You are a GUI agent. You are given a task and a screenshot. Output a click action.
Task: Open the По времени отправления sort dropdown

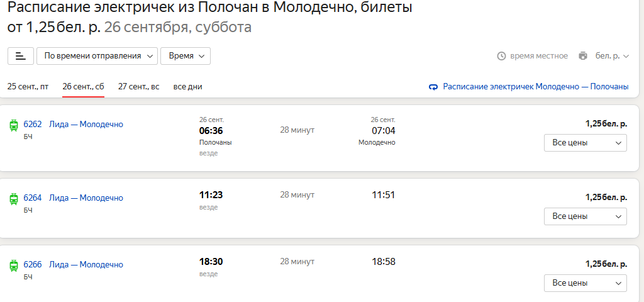coord(97,56)
